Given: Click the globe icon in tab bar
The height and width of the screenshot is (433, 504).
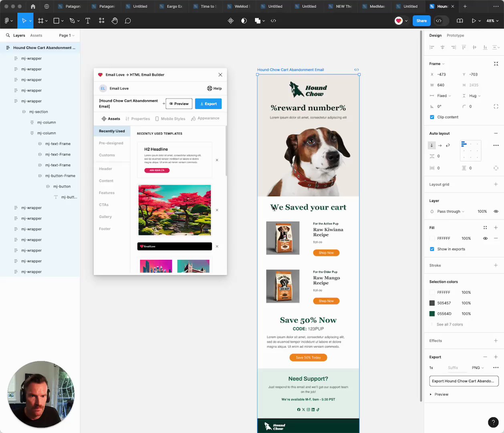Looking at the screenshot, I should coord(46,6).
